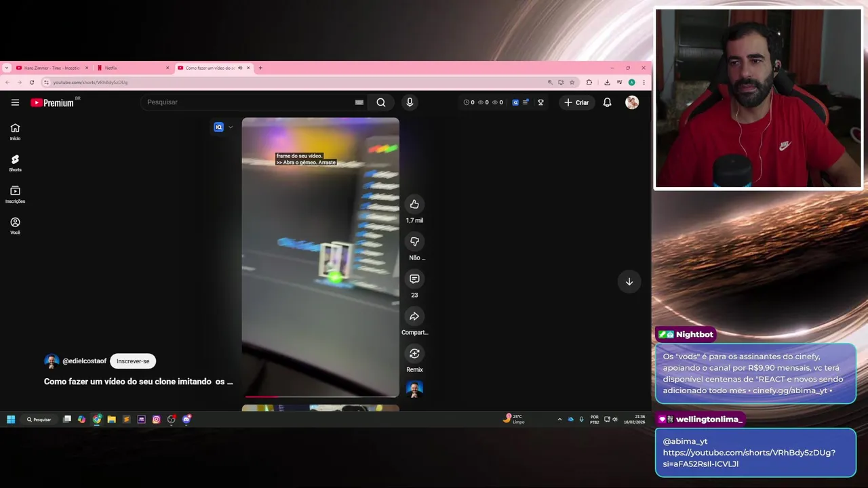
Task: Open the Short's sound source thumbnail
Action: 414,389
